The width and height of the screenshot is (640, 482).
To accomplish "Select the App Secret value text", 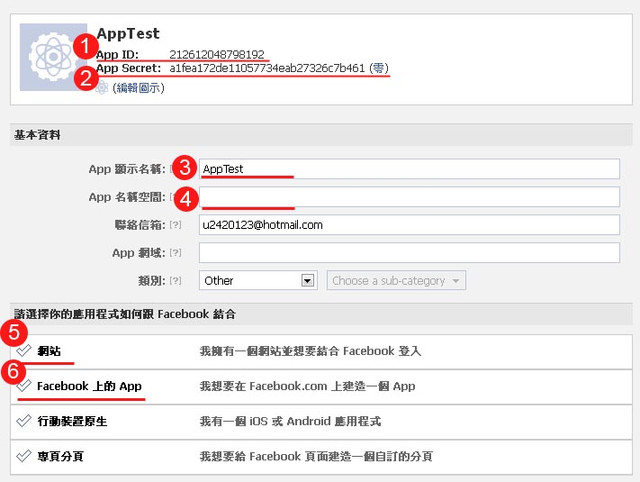I will click(x=267, y=68).
